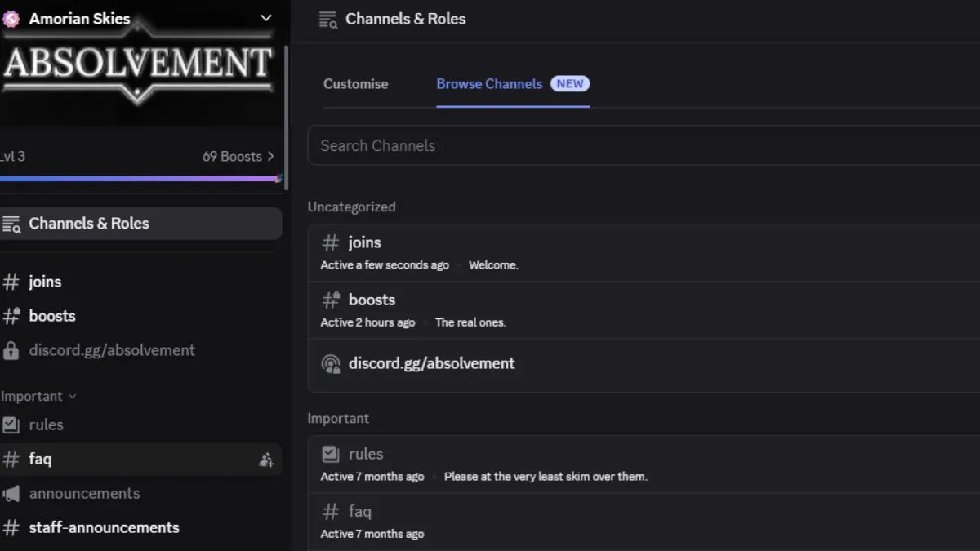Click the hashtag icon of the joins channel
Viewport: 980px width, 551px height.
click(13, 282)
